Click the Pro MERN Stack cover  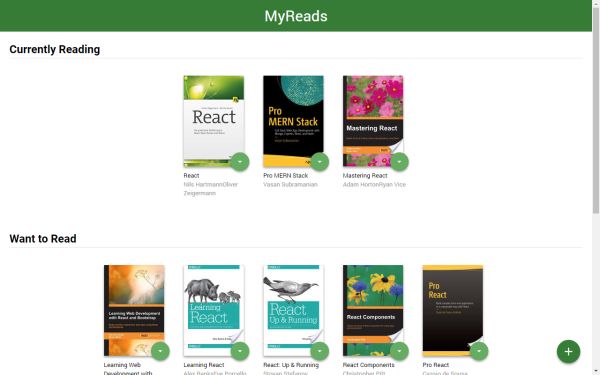pyautogui.click(x=293, y=121)
